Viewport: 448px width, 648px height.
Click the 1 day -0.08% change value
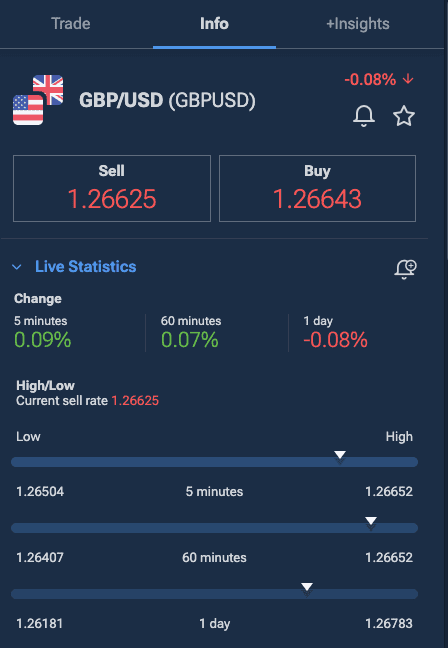click(x=335, y=340)
